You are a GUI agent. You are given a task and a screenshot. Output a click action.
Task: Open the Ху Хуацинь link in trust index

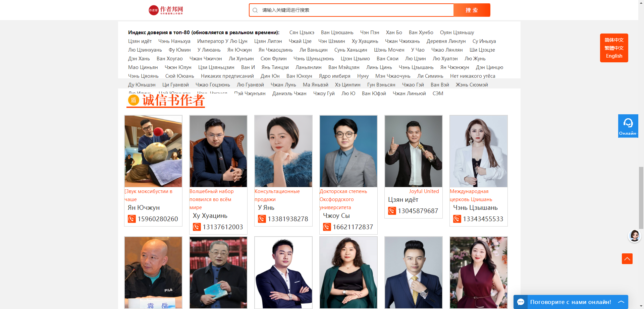[365, 41]
